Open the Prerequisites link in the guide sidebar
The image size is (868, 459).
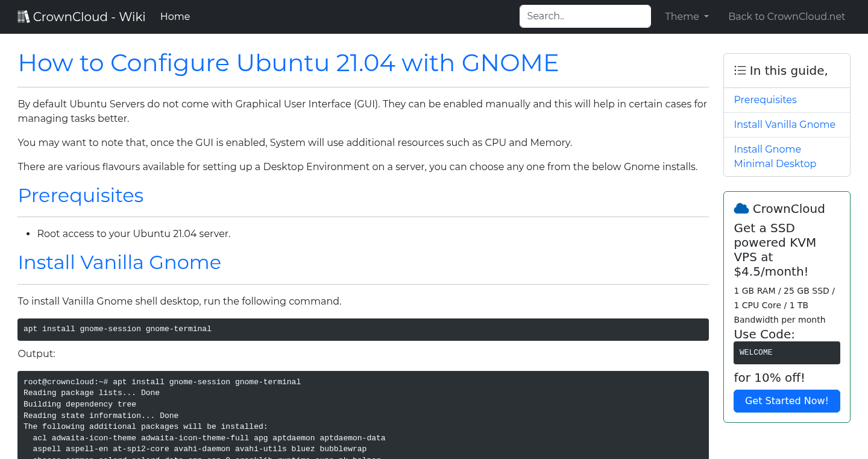(765, 100)
